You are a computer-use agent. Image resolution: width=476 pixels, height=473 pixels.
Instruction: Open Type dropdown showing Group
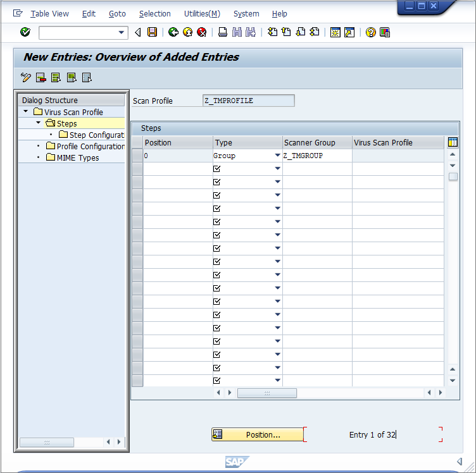[277, 156]
